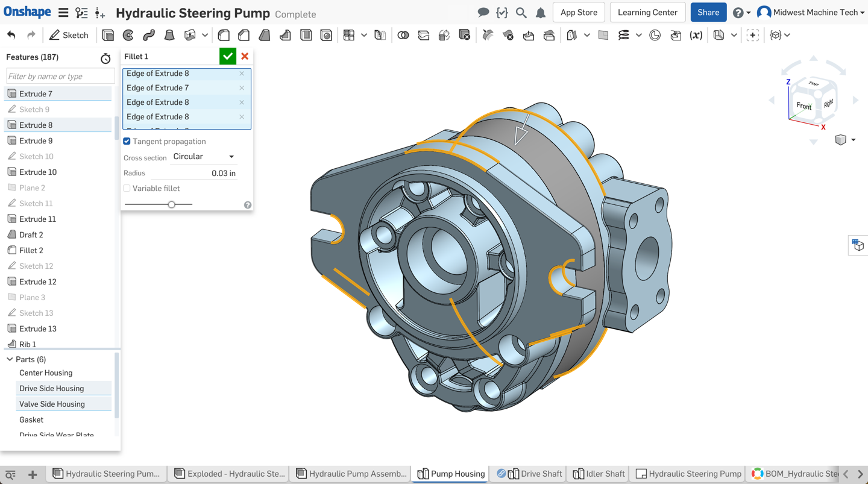Image resolution: width=868 pixels, height=484 pixels.
Task: Open Sheet metal tool dropdown arrow
Action: pyautogui.click(x=734, y=35)
